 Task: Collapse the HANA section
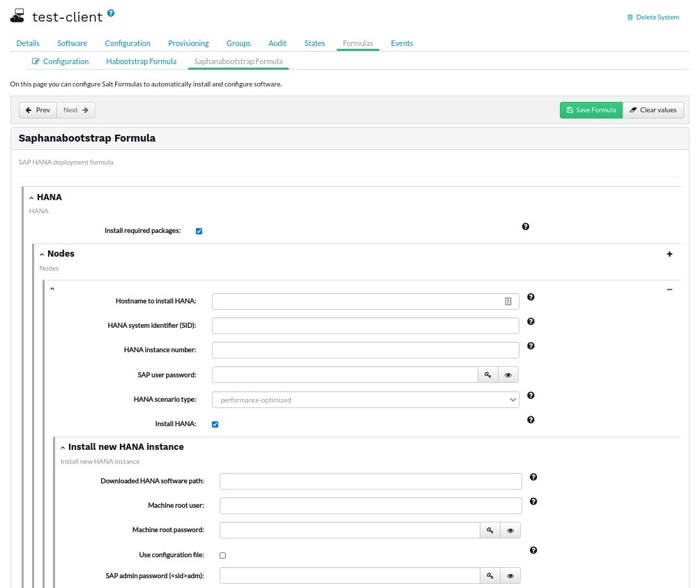point(31,197)
